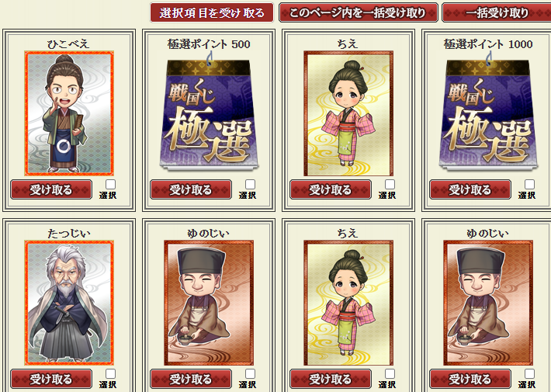Click the 一括受け取り button at top right

(496, 12)
